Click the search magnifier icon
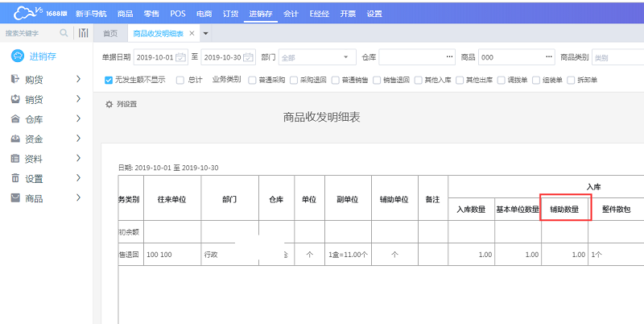 pyautogui.click(x=64, y=33)
